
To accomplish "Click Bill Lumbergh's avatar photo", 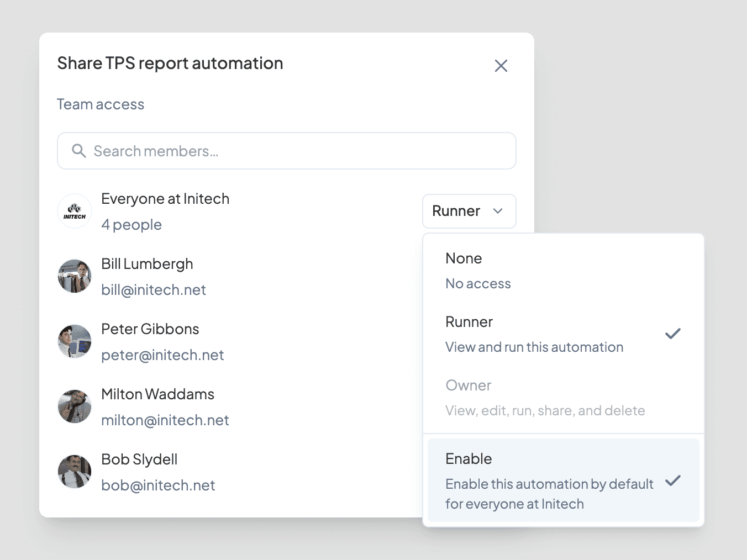I will pyautogui.click(x=75, y=276).
